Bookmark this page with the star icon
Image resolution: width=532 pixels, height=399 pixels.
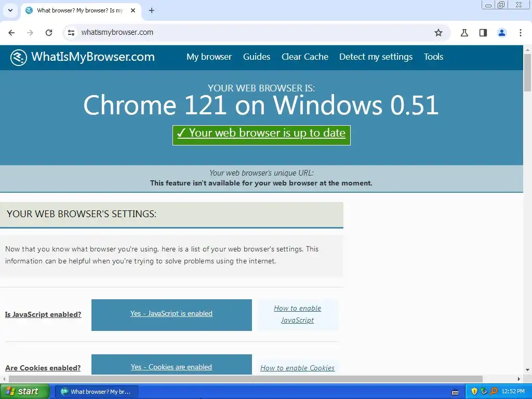[438, 33]
